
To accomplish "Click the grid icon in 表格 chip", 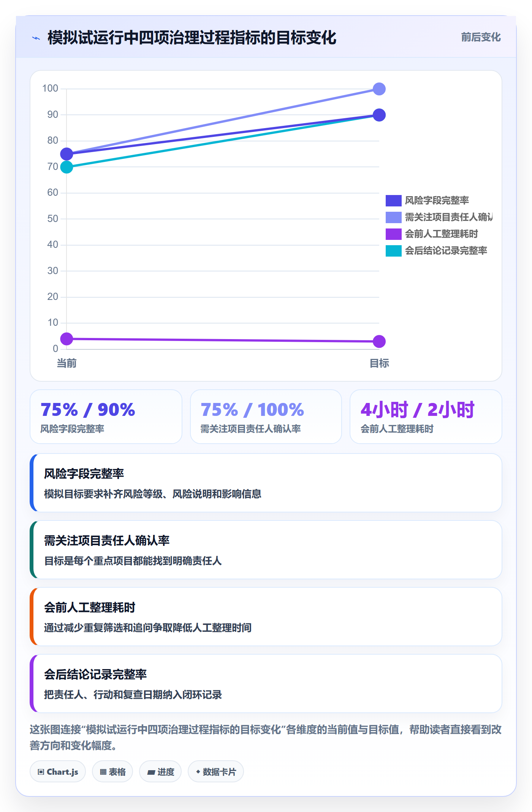I will [x=103, y=772].
